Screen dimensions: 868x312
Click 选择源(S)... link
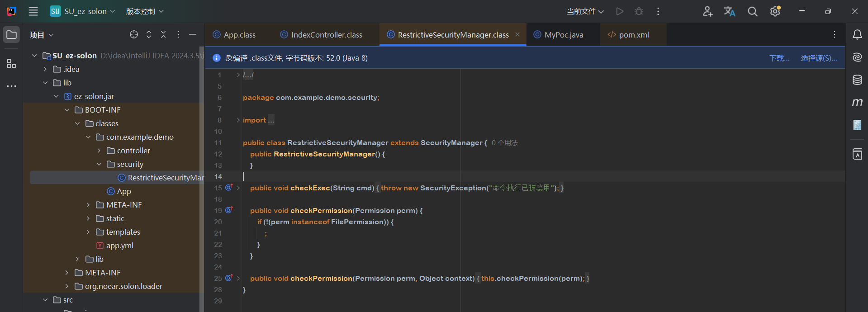point(819,58)
